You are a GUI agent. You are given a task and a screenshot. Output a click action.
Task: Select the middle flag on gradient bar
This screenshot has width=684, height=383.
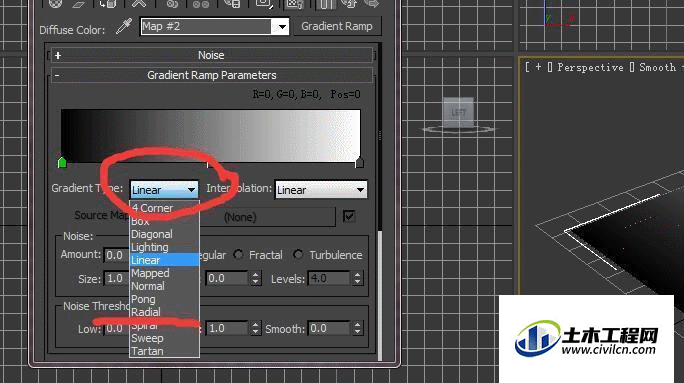[x=208, y=164]
